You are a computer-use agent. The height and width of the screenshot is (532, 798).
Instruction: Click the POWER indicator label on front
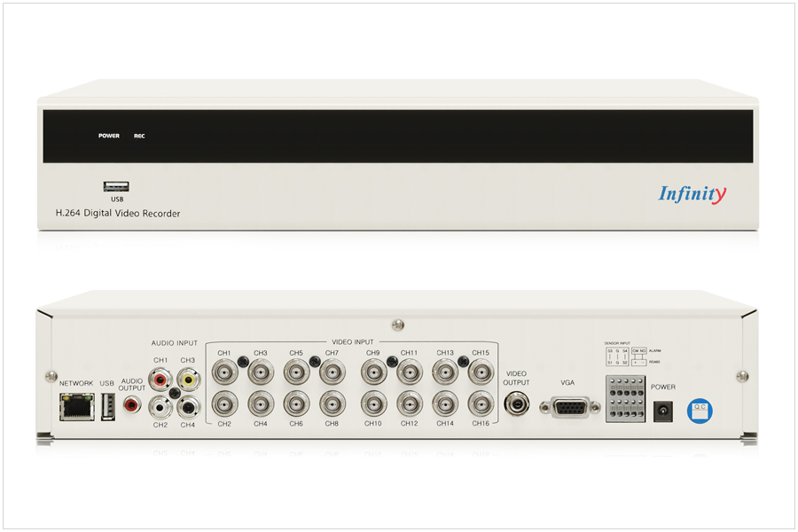[x=109, y=137]
